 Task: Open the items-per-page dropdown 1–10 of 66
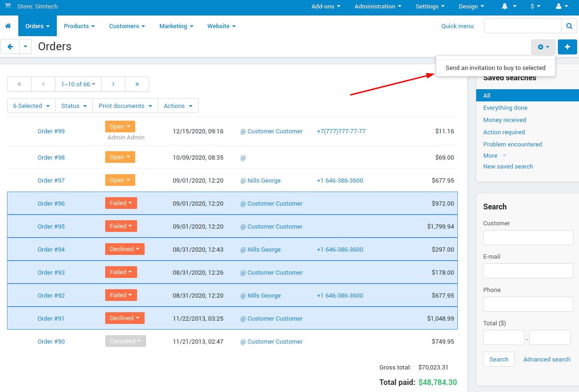pos(78,84)
